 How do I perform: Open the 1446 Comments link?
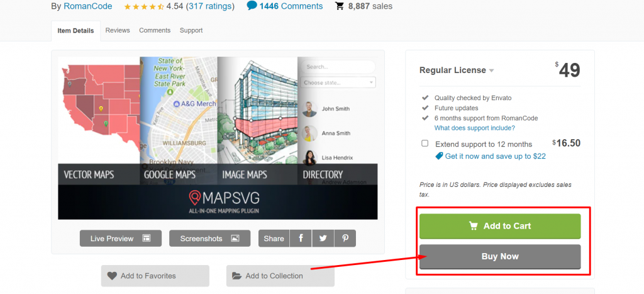(x=291, y=6)
